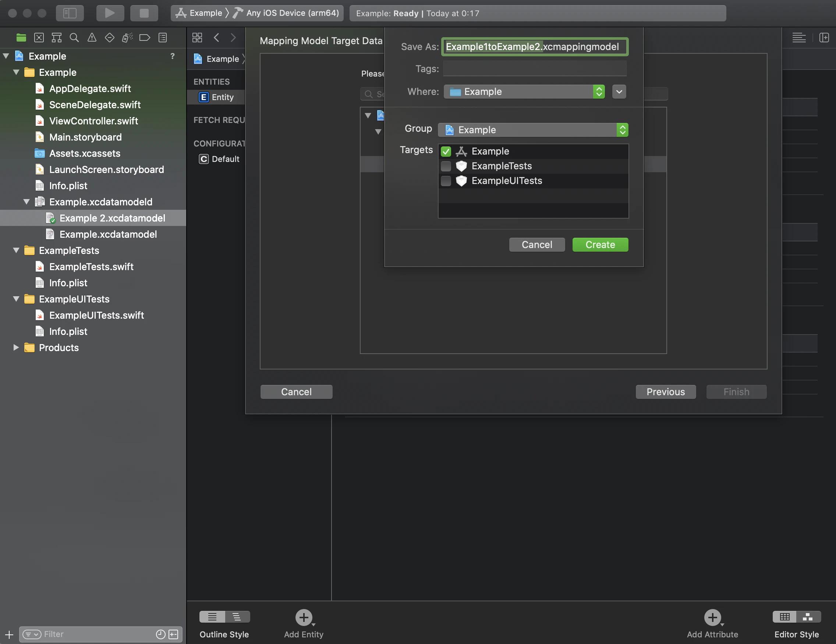
Task: Click Cancel in the mapping model dialog
Action: (x=296, y=392)
